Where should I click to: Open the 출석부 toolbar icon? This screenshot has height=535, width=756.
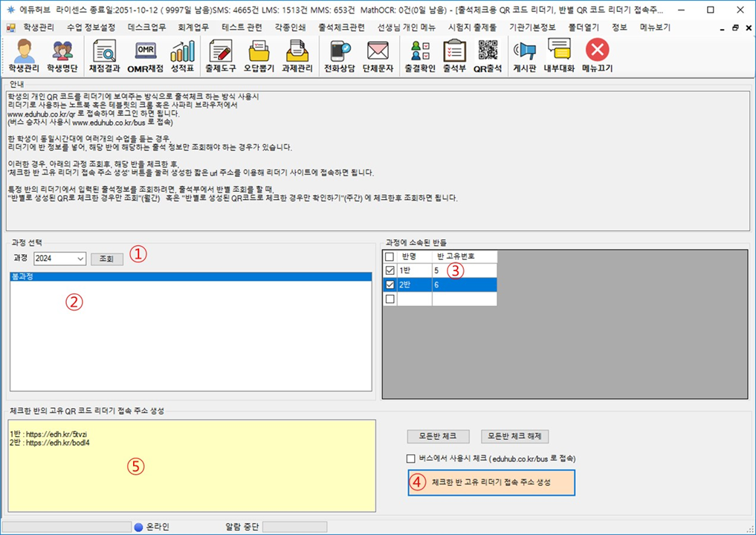(454, 56)
